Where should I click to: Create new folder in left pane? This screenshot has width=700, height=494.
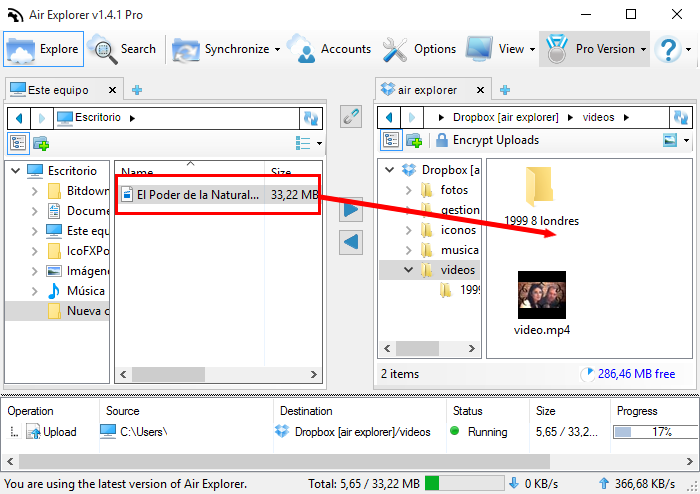[41, 143]
